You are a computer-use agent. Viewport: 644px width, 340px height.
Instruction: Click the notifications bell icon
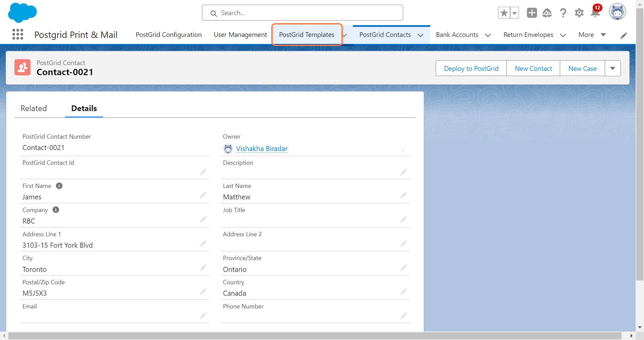point(595,13)
